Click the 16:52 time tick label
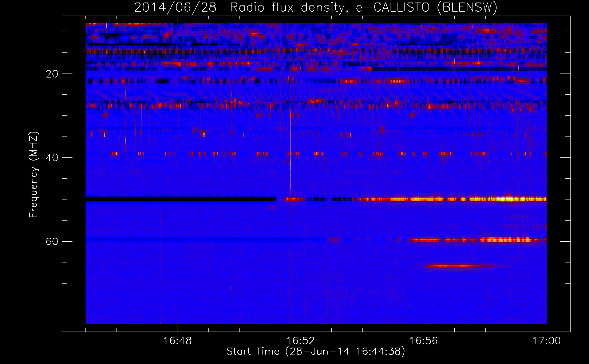This screenshot has height=364, width=589. pyautogui.click(x=301, y=341)
